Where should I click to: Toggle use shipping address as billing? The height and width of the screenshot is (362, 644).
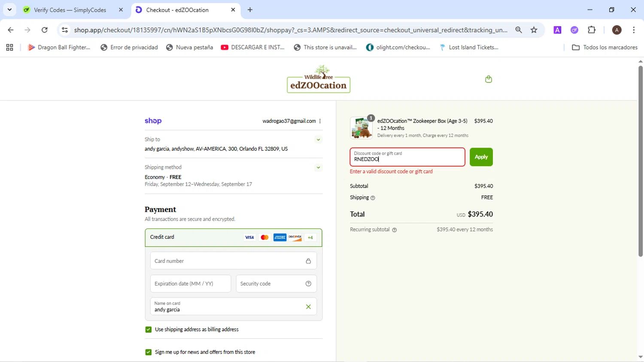[149, 329]
